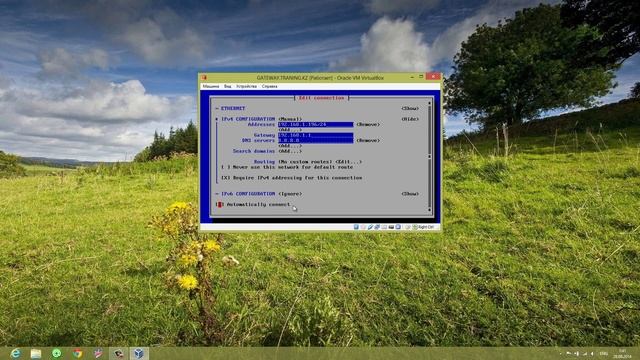Click the VirtualBox window title bar icon
Image resolution: width=640 pixels, height=360 pixels.
pos(204,77)
